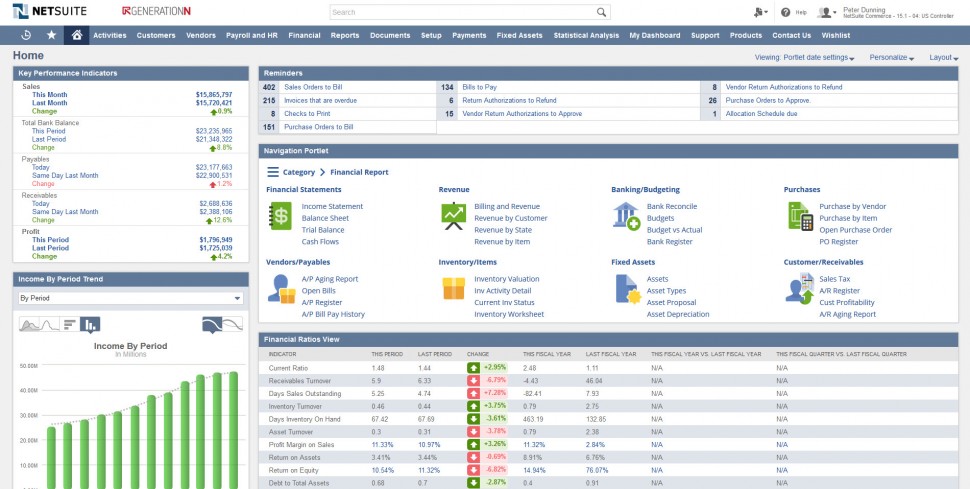Switch chart to area graph view

tap(36, 324)
